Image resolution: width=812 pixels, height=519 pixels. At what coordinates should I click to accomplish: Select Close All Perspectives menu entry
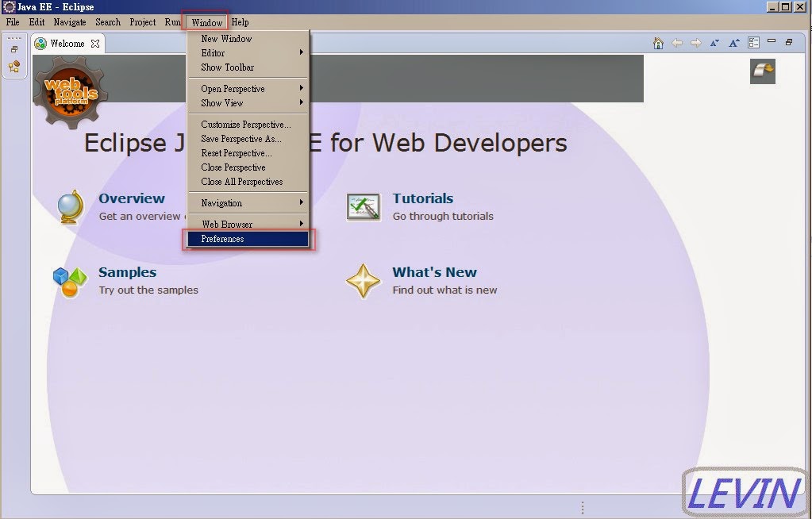pyautogui.click(x=248, y=182)
